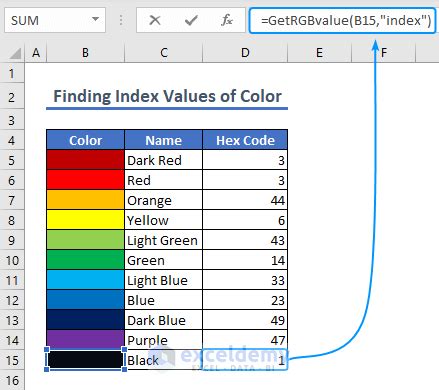
Task: Select row 12 header
Action: 12,300
